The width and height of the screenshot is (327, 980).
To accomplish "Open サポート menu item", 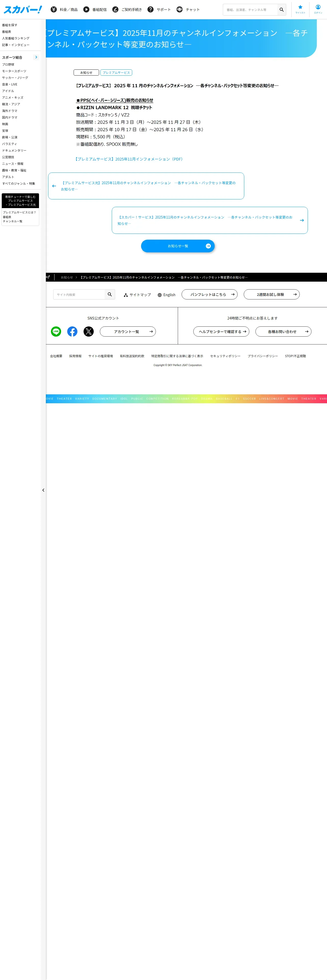I will (x=164, y=9).
